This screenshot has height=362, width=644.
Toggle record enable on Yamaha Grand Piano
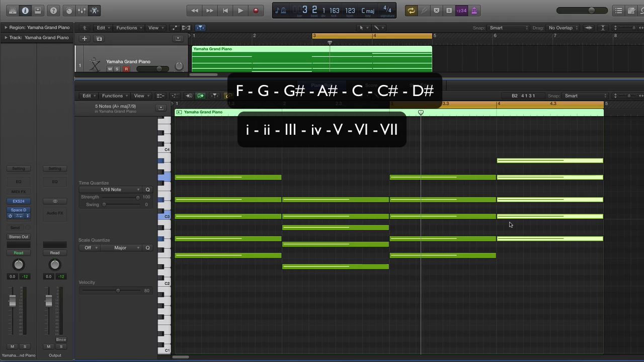(x=126, y=69)
